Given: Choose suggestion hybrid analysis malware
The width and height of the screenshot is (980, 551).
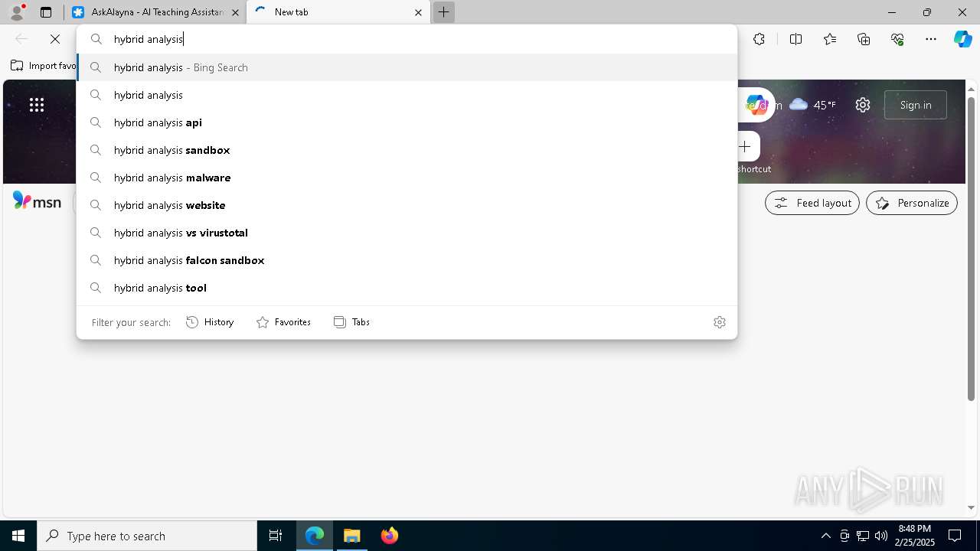Looking at the screenshot, I should coord(407,178).
